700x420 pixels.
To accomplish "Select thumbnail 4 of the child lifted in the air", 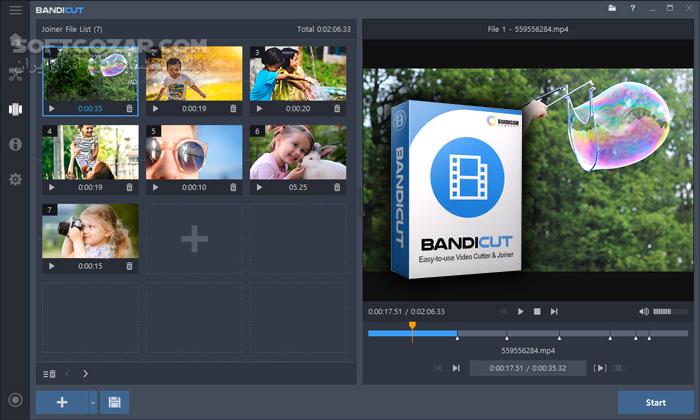I will pos(90,152).
